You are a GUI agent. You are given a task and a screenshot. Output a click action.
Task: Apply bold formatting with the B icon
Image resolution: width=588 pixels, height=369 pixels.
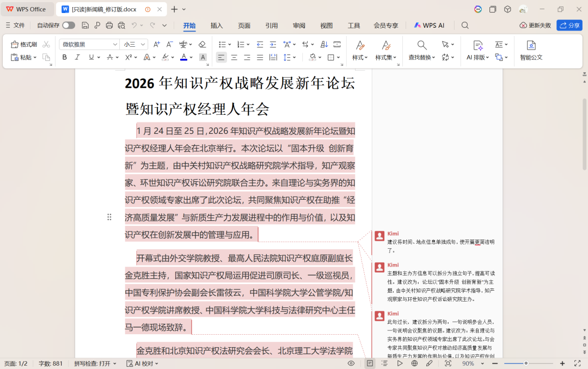coord(65,57)
